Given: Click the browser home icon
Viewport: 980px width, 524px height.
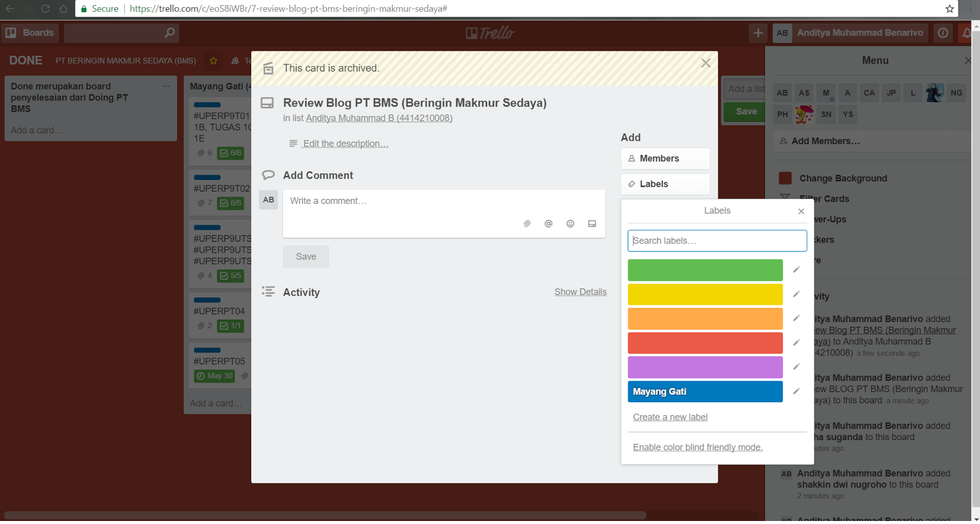Looking at the screenshot, I should [x=64, y=9].
